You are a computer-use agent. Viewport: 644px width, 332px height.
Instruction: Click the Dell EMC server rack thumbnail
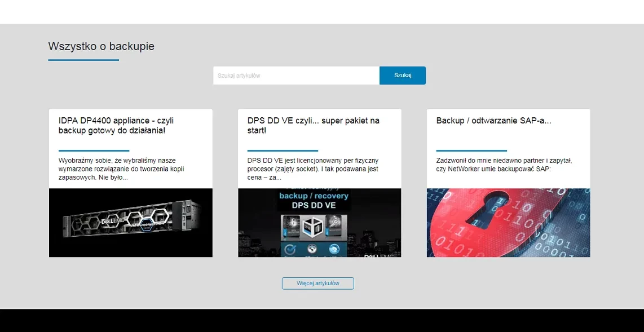(x=131, y=223)
